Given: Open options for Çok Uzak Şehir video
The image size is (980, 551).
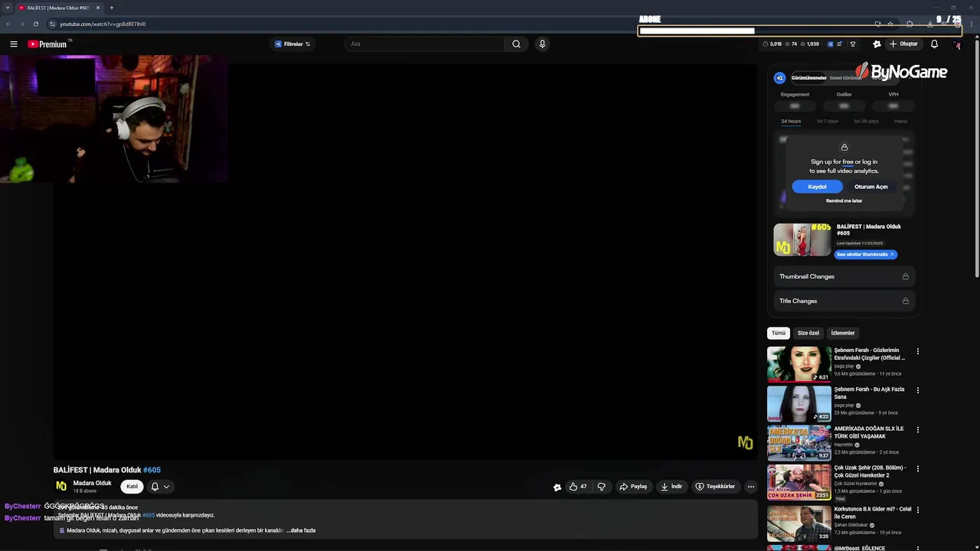Looking at the screenshot, I should click(917, 469).
